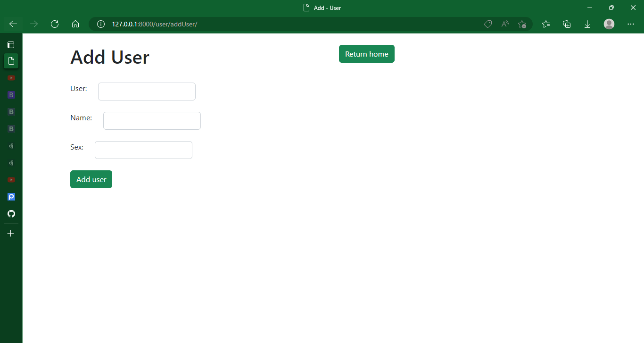Click the Return home button
644x343 pixels.
tap(366, 54)
